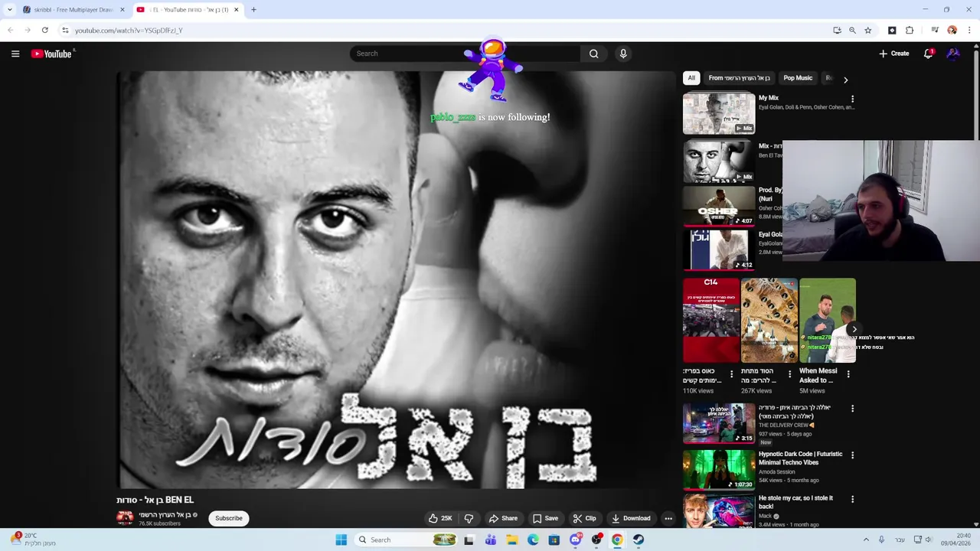Open the He stole my car title
This screenshot has height=551, width=980.
click(x=795, y=502)
